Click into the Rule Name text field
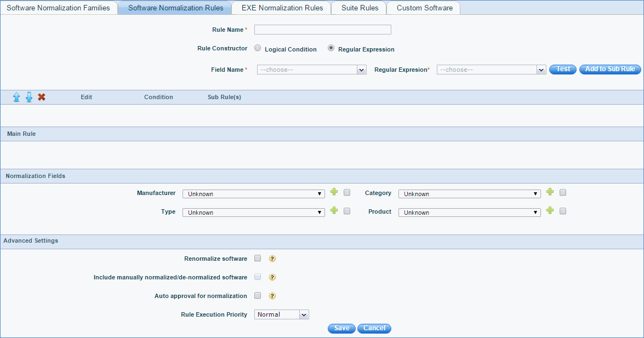The width and height of the screenshot is (644, 338). point(322,30)
